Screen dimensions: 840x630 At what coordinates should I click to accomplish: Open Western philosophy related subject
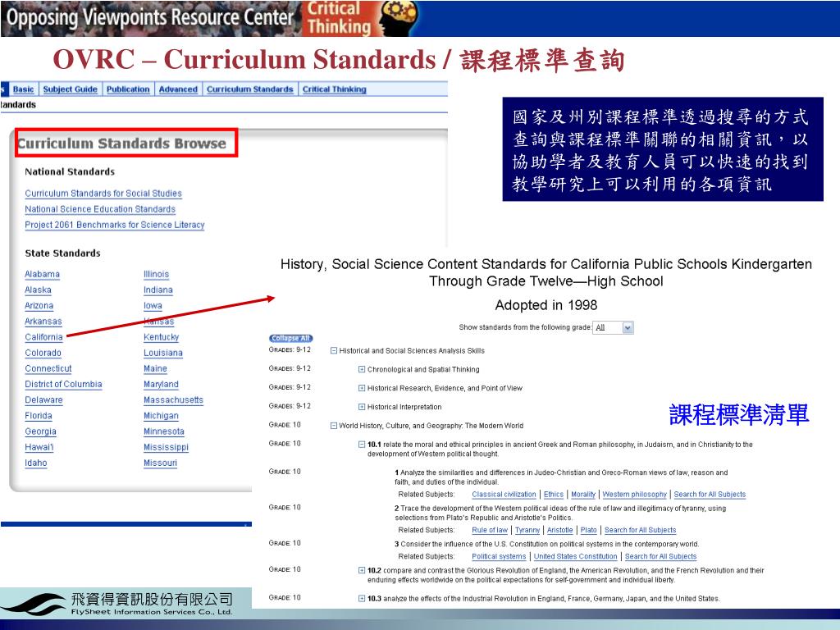[635, 495]
